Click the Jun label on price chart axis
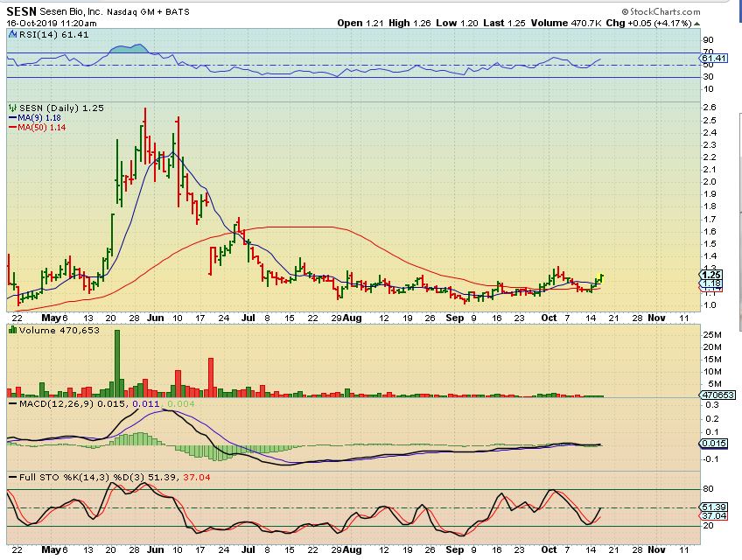The height and width of the screenshot is (560, 742). 155,318
